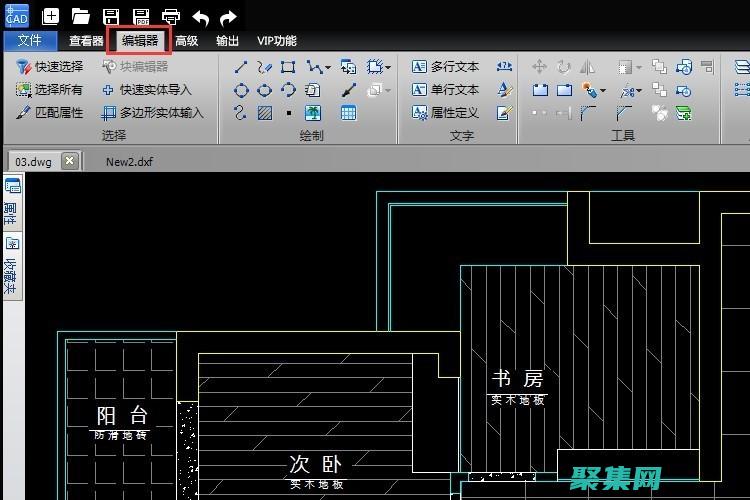This screenshot has width=750, height=500.
Task: Click the CAD application logo
Action: pyautogui.click(x=17, y=16)
